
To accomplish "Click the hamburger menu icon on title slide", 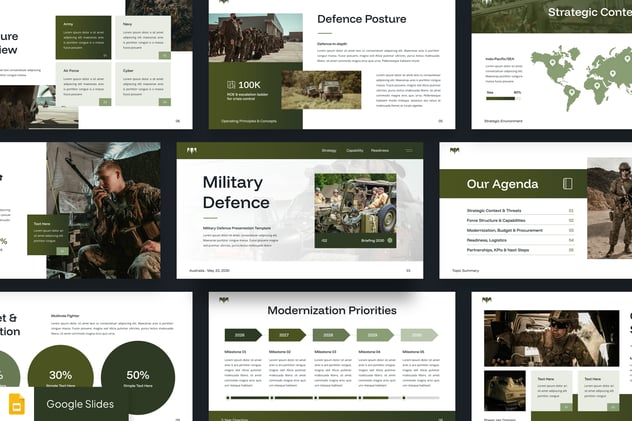I will click(x=408, y=150).
